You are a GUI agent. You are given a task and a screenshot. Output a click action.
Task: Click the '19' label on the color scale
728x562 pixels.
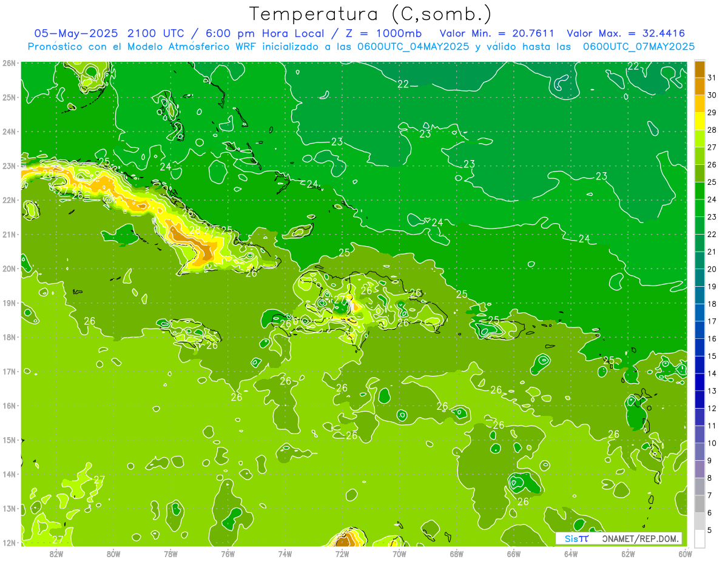tap(712, 287)
